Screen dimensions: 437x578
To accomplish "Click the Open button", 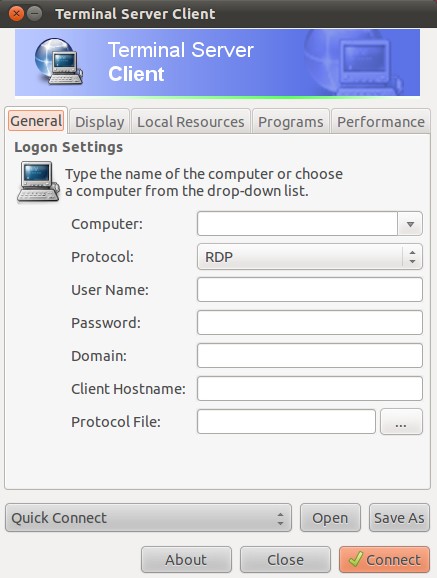I will (x=330, y=518).
